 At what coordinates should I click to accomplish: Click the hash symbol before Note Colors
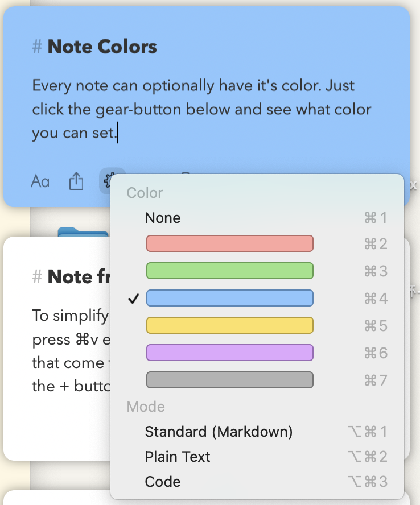pos(37,47)
